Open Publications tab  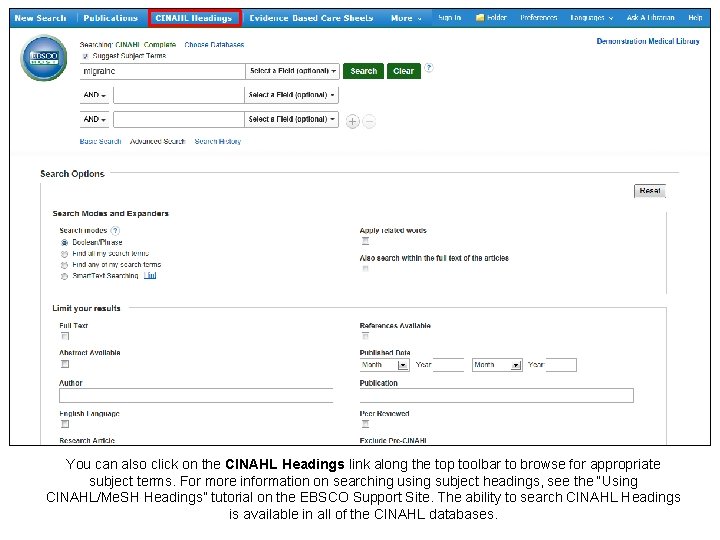111,18
